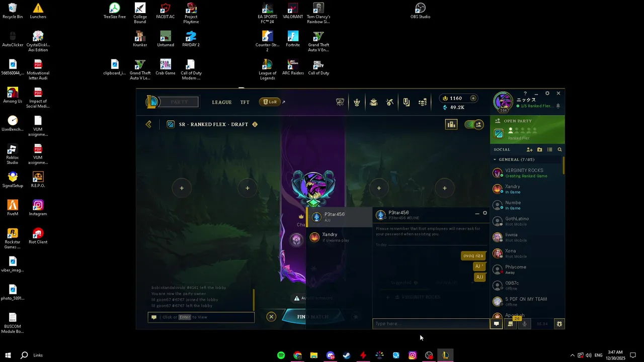Switch to the TFT tab
This screenshot has height=362, width=644.
pos(245,102)
